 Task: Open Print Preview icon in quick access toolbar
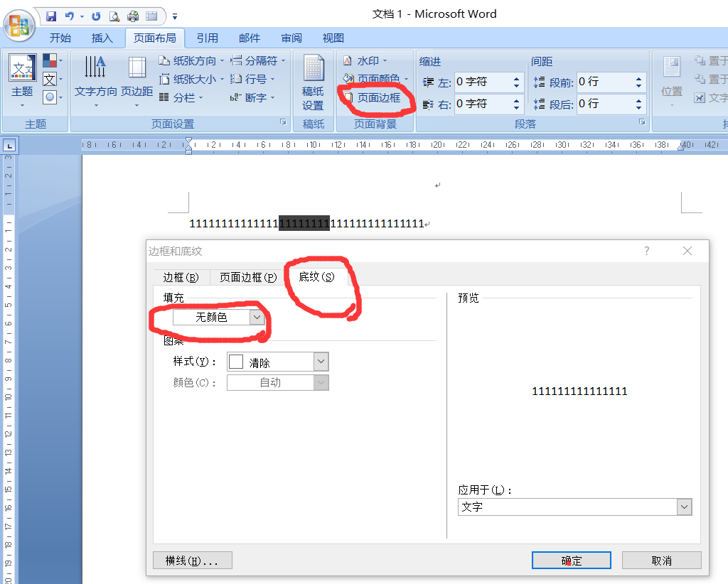(114, 17)
